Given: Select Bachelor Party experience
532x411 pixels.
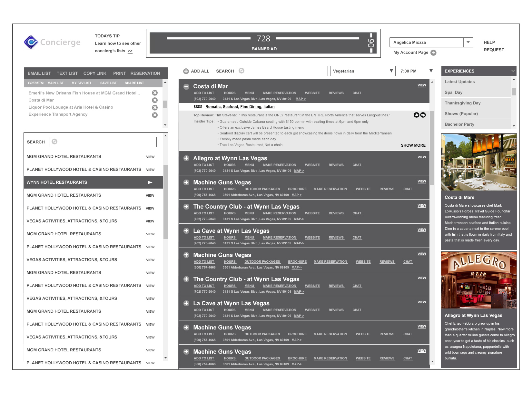Looking at the screenshot, I should pos(476,124).
